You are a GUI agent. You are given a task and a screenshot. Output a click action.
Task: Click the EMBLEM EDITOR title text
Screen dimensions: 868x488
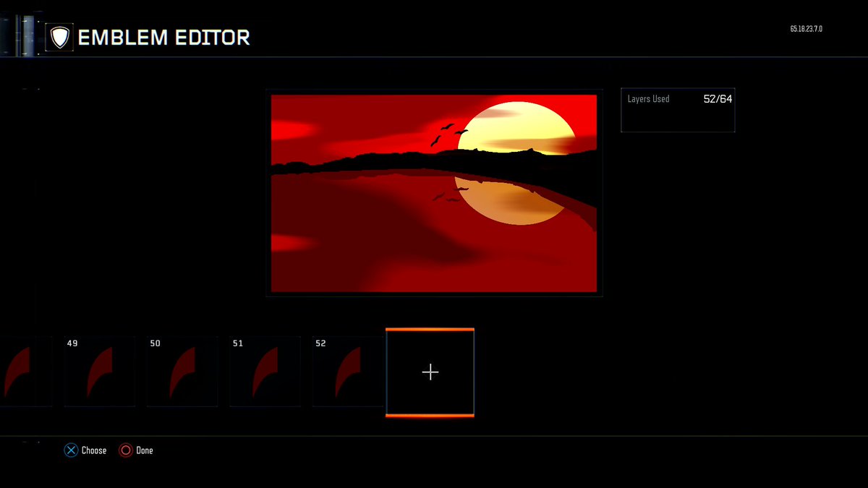pyautogui.click(x=164, y=38)
